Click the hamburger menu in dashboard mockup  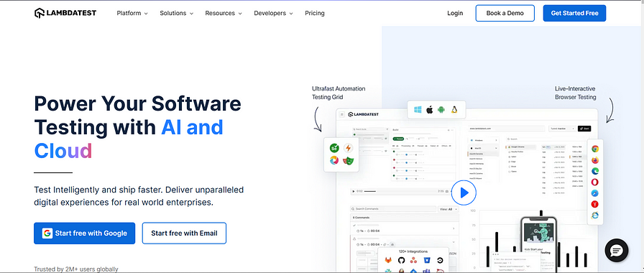(x=341, y=114)
